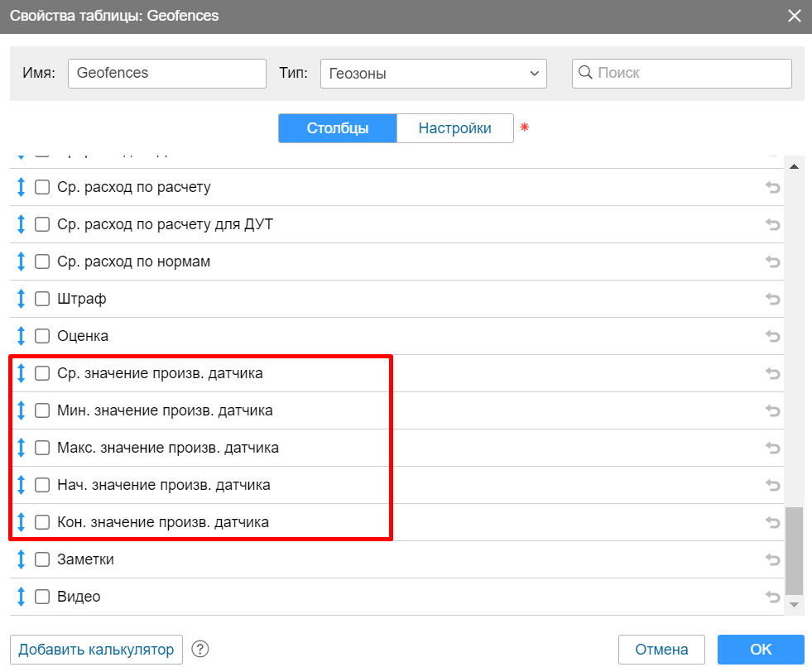Click the Отмена button
This screenshot has width=812, height=667.
(x=661, y=650)
